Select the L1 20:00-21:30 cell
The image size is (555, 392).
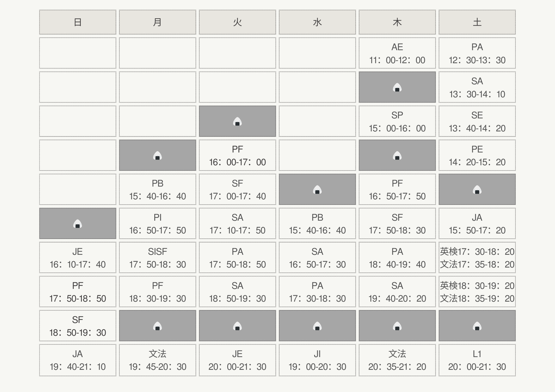[477, 360]
